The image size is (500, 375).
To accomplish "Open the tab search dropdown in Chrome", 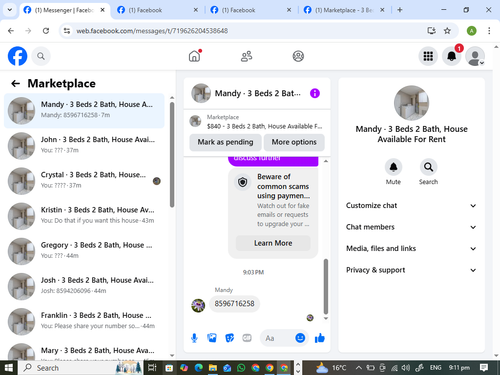I will pyautogui.click(x=10, y=10).
